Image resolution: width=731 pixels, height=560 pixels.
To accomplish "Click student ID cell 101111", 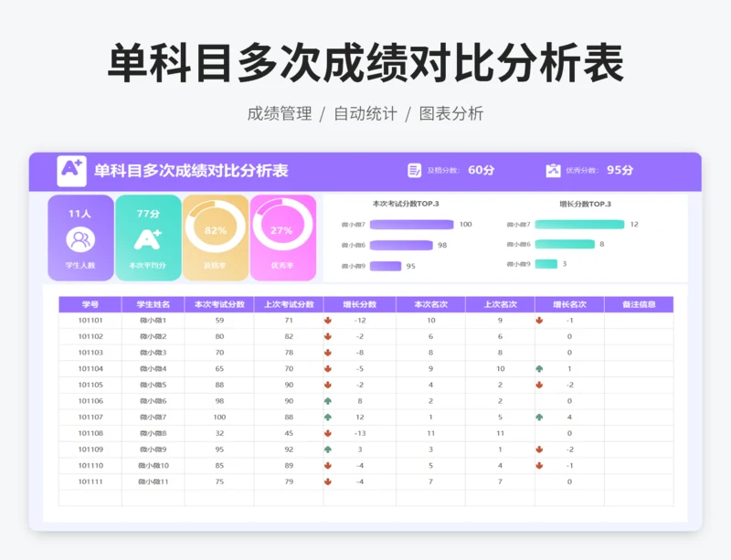I will pos(90,481).
